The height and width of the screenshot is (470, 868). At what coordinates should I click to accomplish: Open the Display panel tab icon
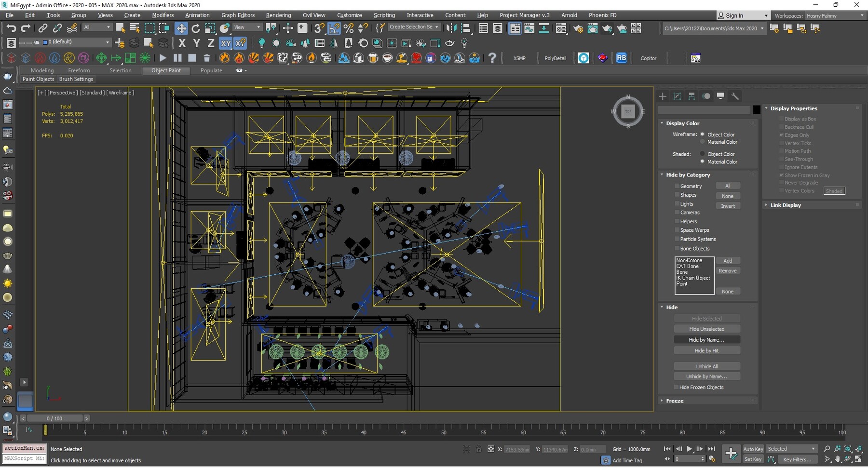(x=720, y=96)
